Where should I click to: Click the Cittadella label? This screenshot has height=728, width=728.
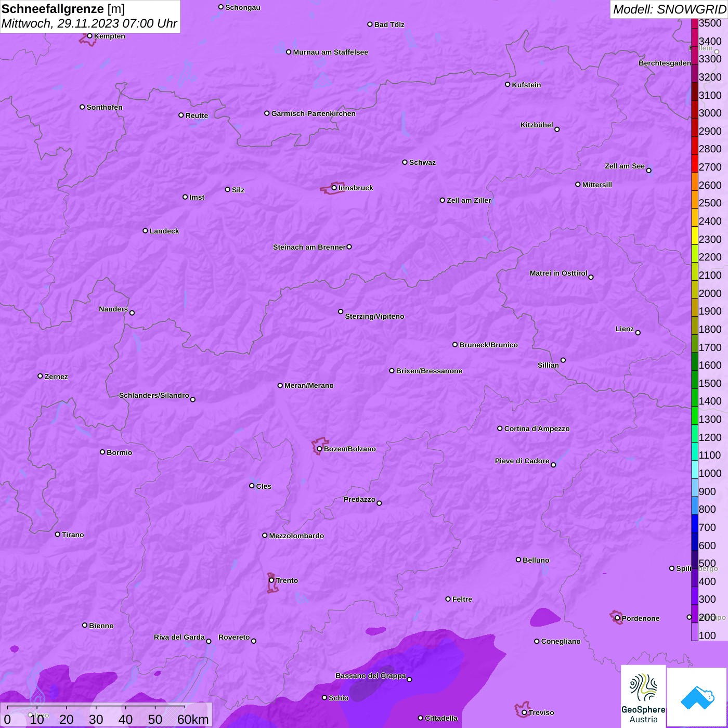441,718
